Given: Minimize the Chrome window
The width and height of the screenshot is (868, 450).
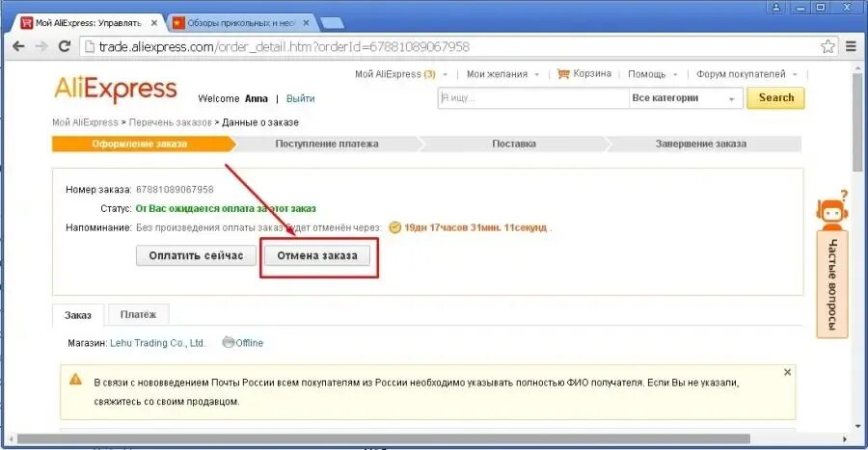Looking at the screenshot, I should (x=800, y=7).
